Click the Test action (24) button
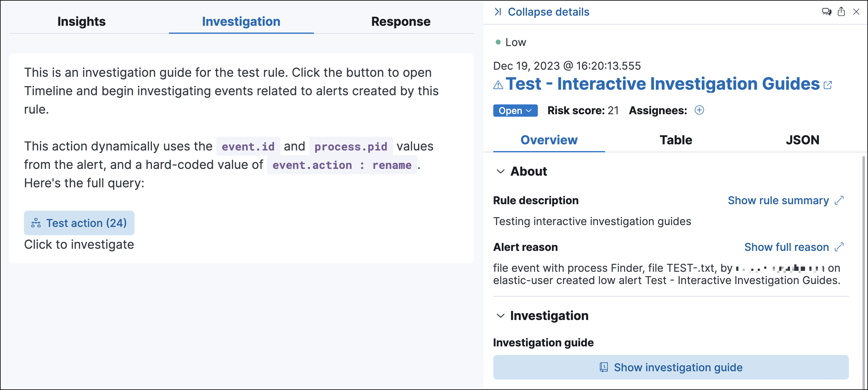This screenshot has width=868, height=390. point(79,223)
